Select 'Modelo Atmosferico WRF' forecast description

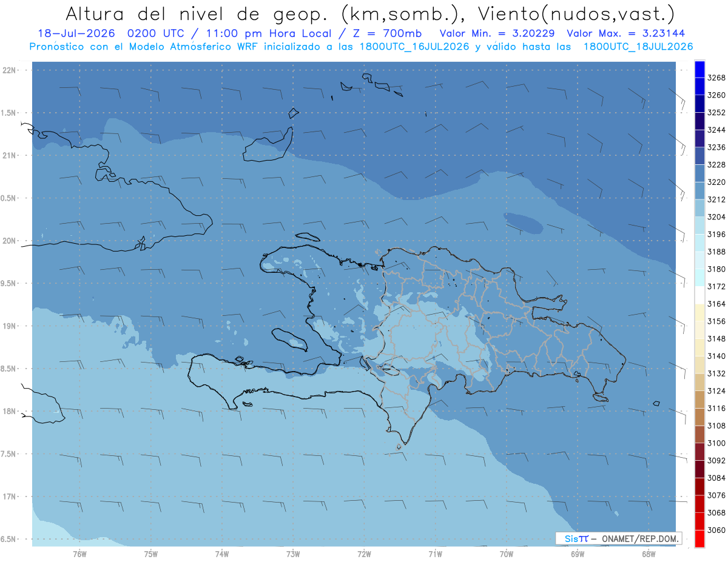coord(194,47)
